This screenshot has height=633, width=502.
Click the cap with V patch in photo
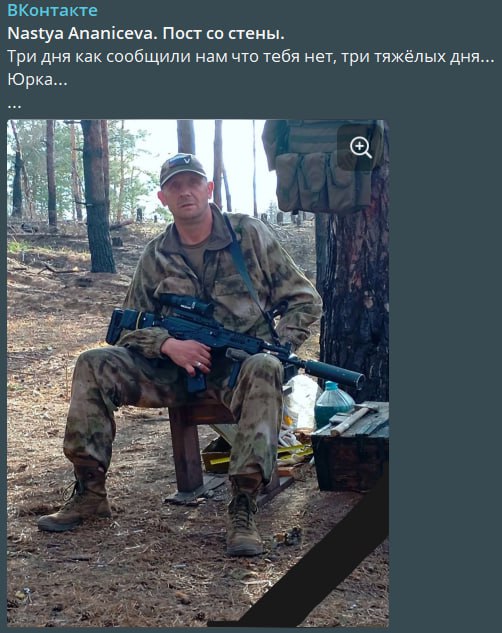click(182, 168)
